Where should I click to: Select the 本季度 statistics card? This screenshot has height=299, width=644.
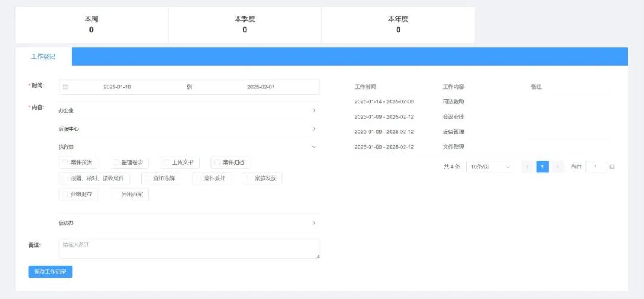pyautogui.click(x=244, y=24)
